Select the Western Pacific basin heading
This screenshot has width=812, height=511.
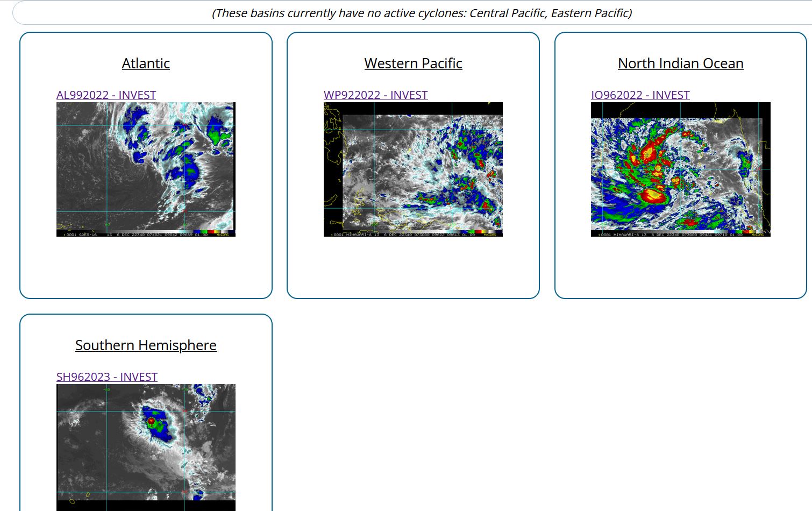(413, 63)
